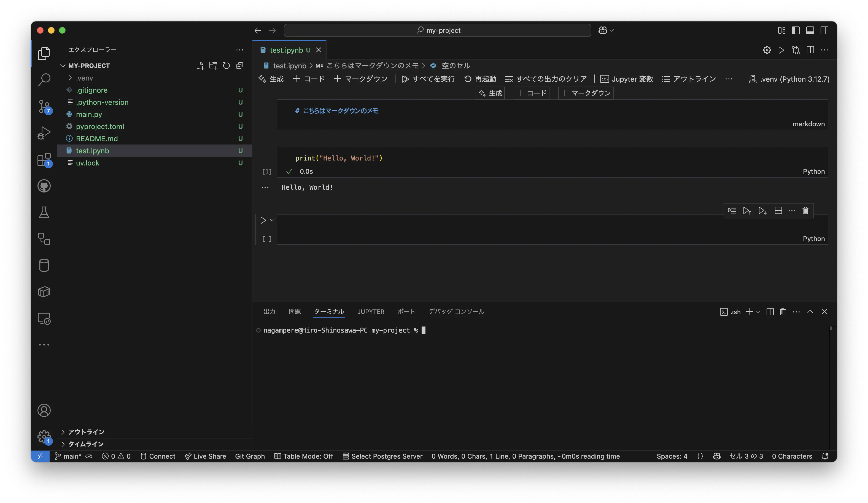
Task: Open new terminal profile dropdown arrow
Action: click(x=758, y=312)
